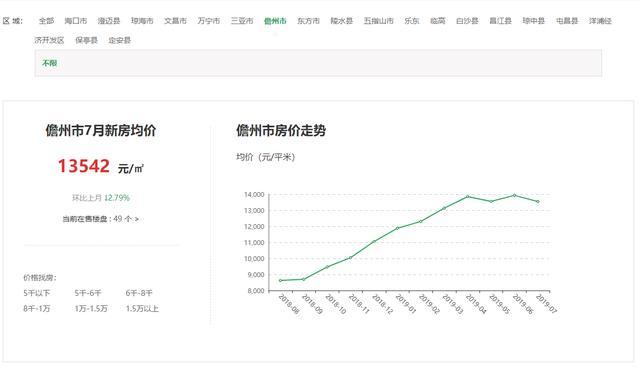The image size is (640, 367).
Task: Find homes priced 5千以下
Action: pos(36,293)
